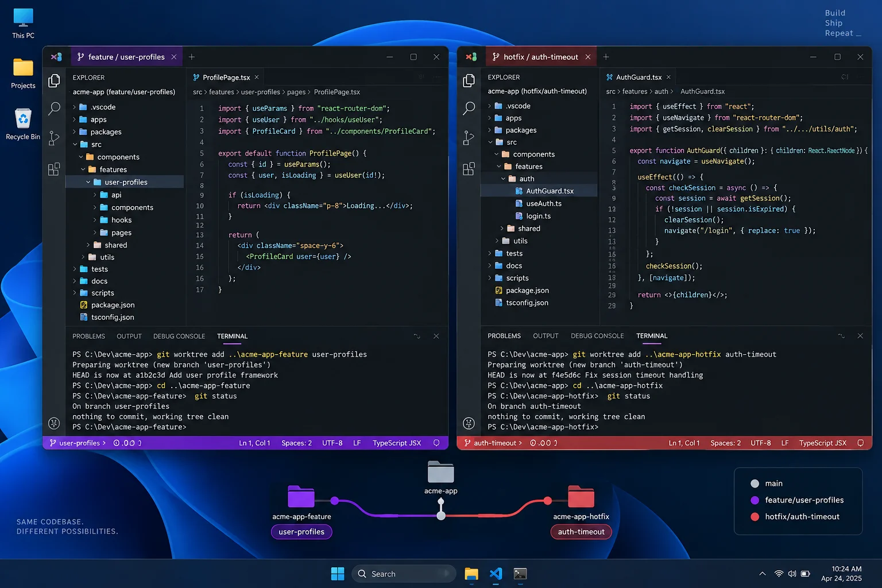Open Terminal app from the taskbar
The image size is (882, 588).
pyautogui.click(x=520, y=574)
